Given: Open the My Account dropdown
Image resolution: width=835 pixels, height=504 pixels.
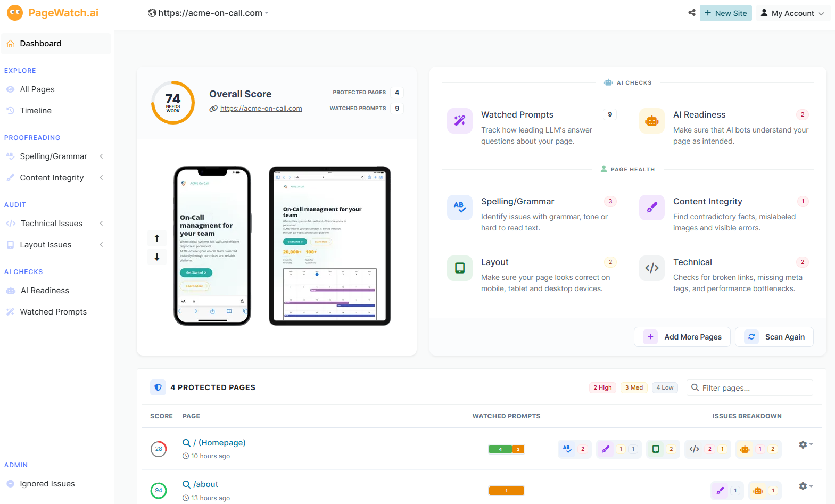Looking at the screenshot, I should [x=792, y=13].
